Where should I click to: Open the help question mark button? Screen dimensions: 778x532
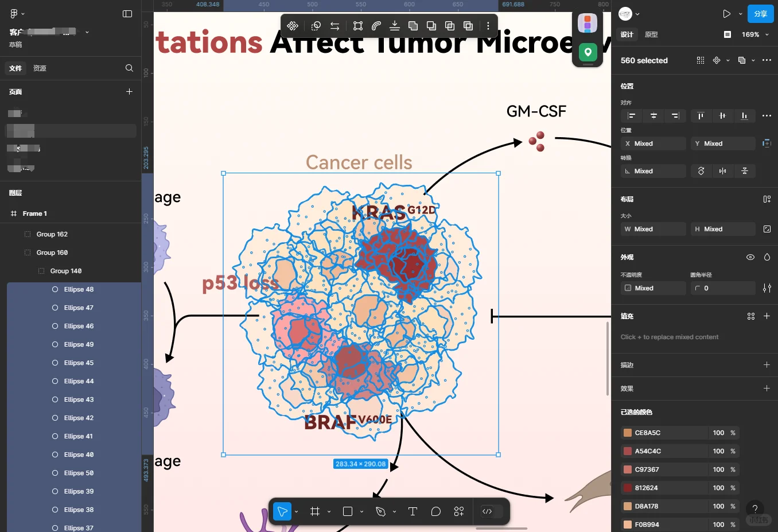(x=755, y=509)
